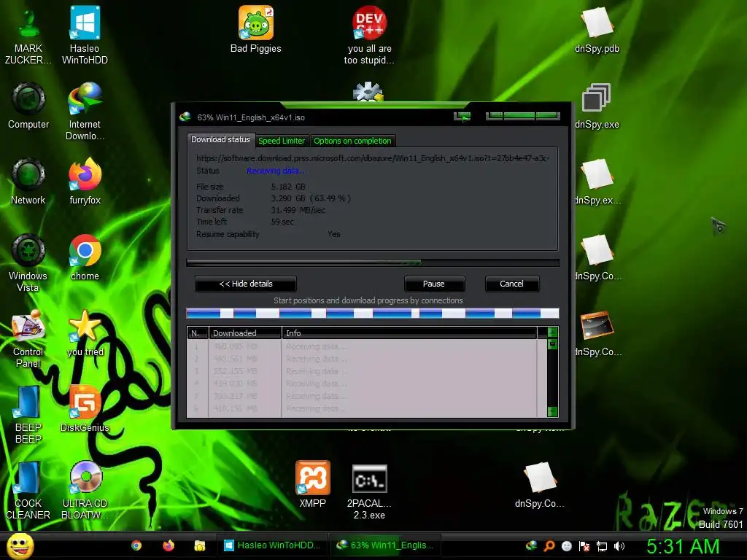Click the transfer rate 31.499 MB/sec

point(298,210)
